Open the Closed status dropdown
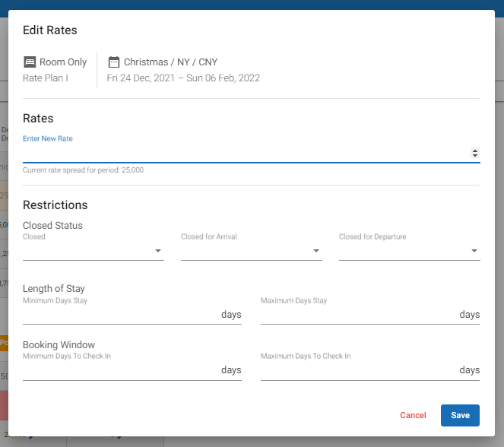The image size is (504, 447). pyautogui.click(x=93, y=251)
